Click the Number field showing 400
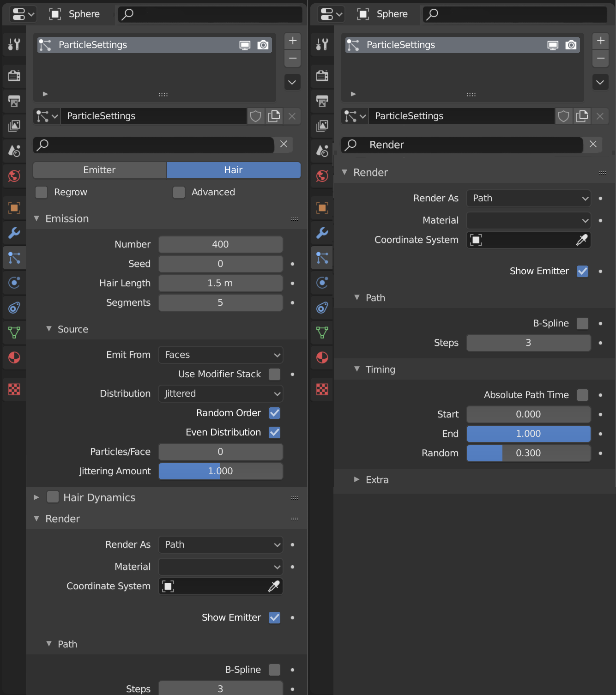Screen dimensions: 616x695 click(221, 244)
